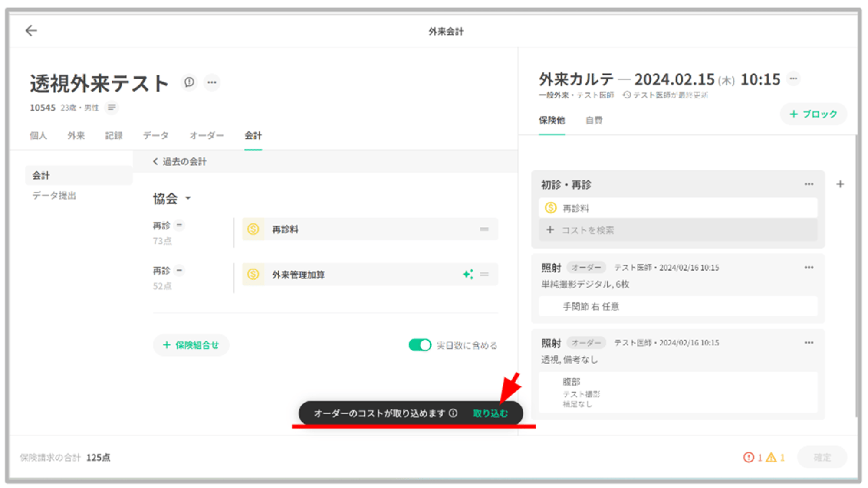Click the コストを検索 search field
Screen dimensions: 868x488
[678, 230]
